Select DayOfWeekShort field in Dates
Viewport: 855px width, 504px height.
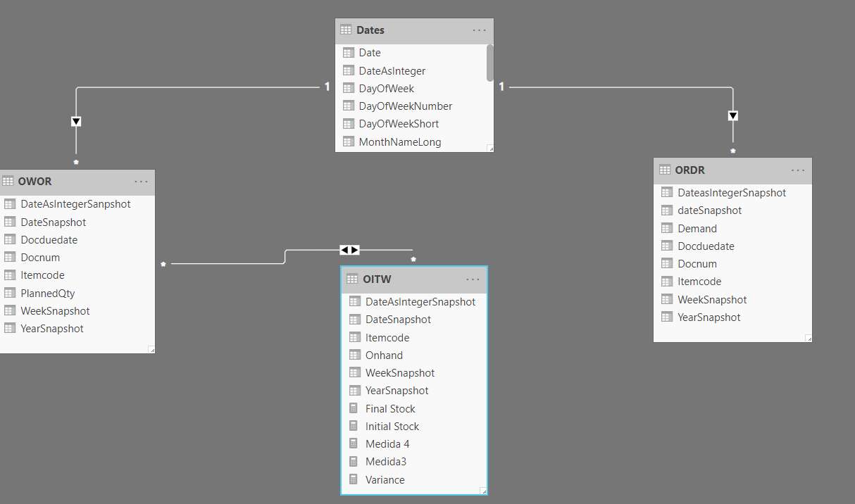pos(414,124)
